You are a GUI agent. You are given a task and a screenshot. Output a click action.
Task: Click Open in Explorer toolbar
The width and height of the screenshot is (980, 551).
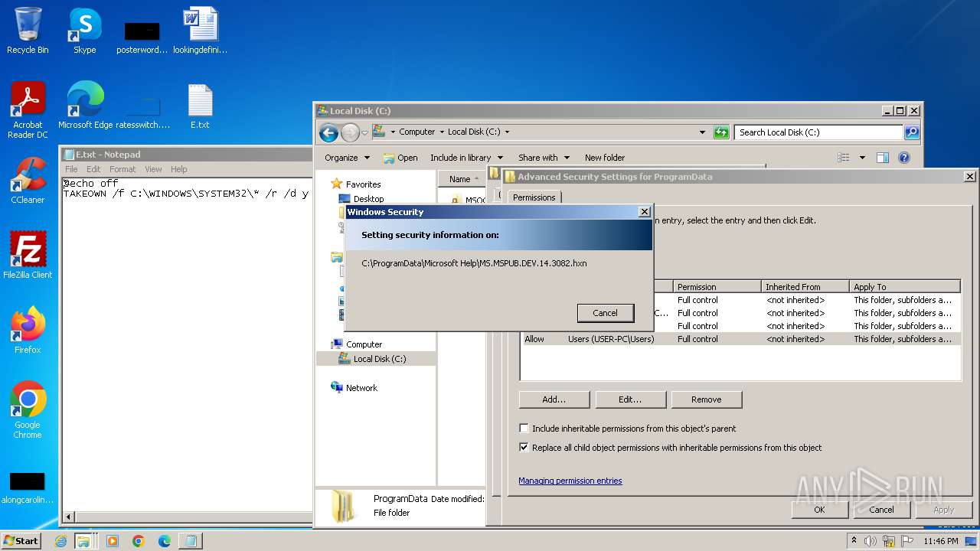tap(400, 158)
